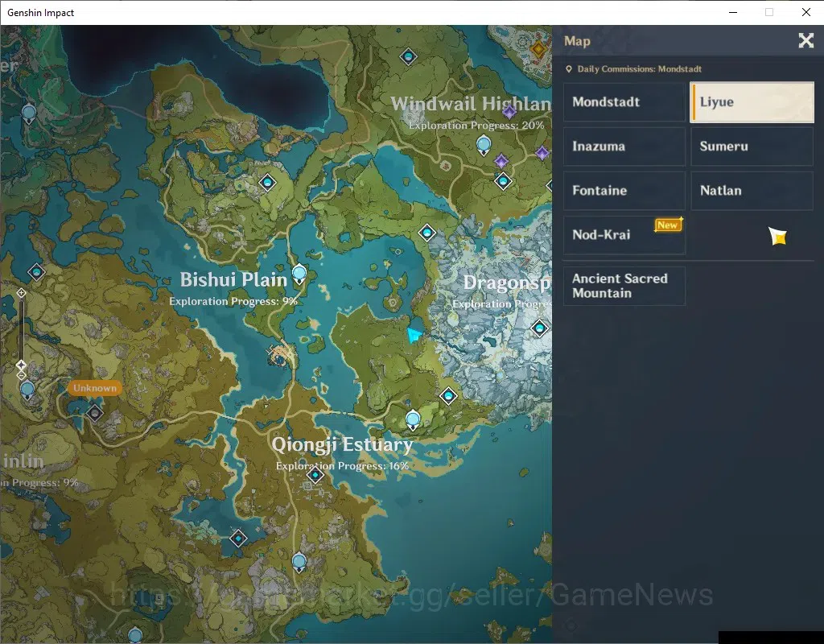
Task: Switch map to Inazuma
Action: tap(624, 147)
